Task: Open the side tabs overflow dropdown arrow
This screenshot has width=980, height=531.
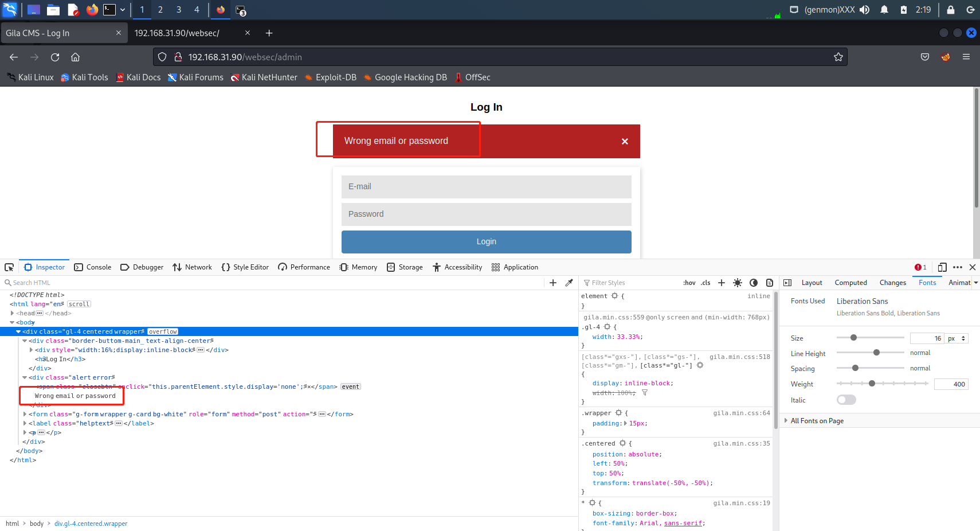Action: 975,283
